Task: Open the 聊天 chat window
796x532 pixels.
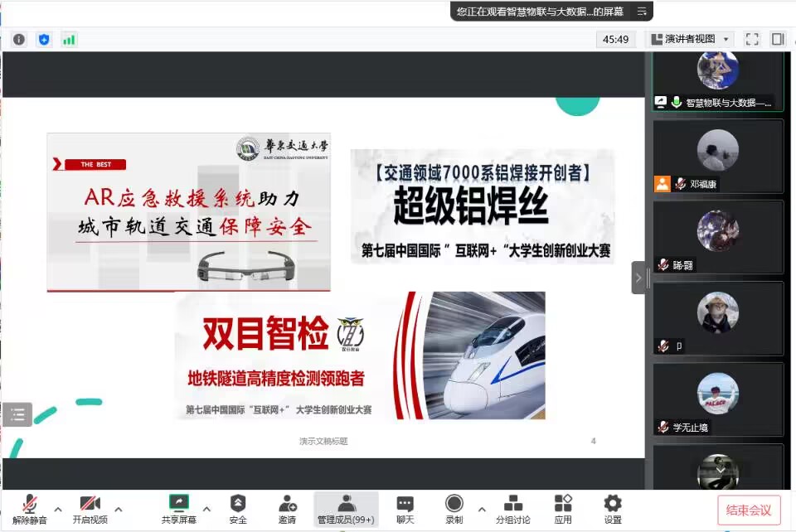Action: (405, 504)
